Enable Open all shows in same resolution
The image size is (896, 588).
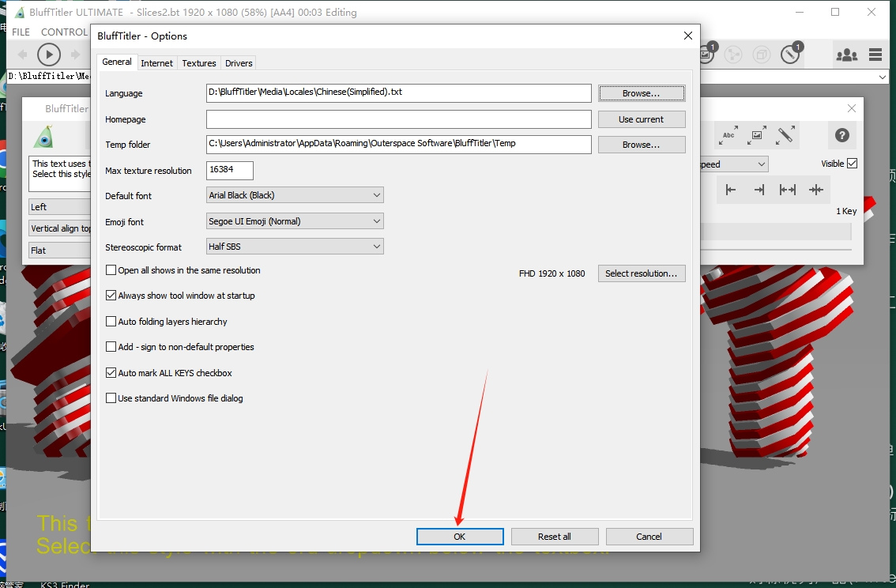(x=111, y=270)
